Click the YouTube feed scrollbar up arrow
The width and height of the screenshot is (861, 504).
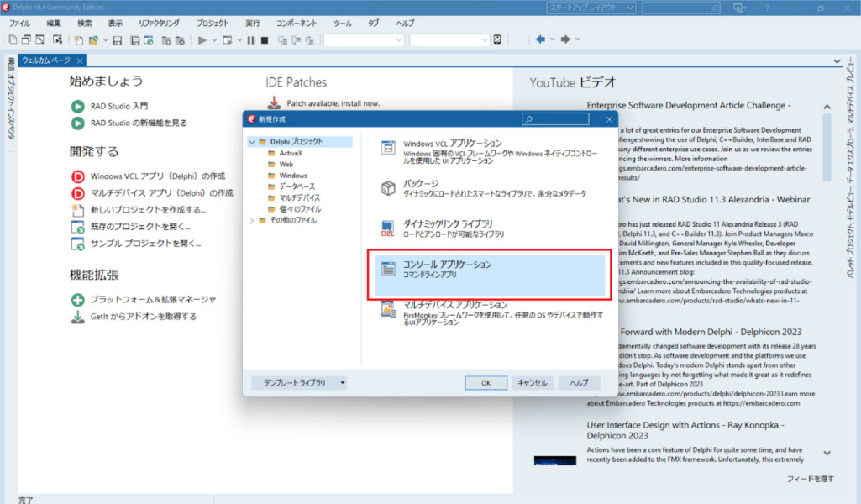click(x=827, y=107)
